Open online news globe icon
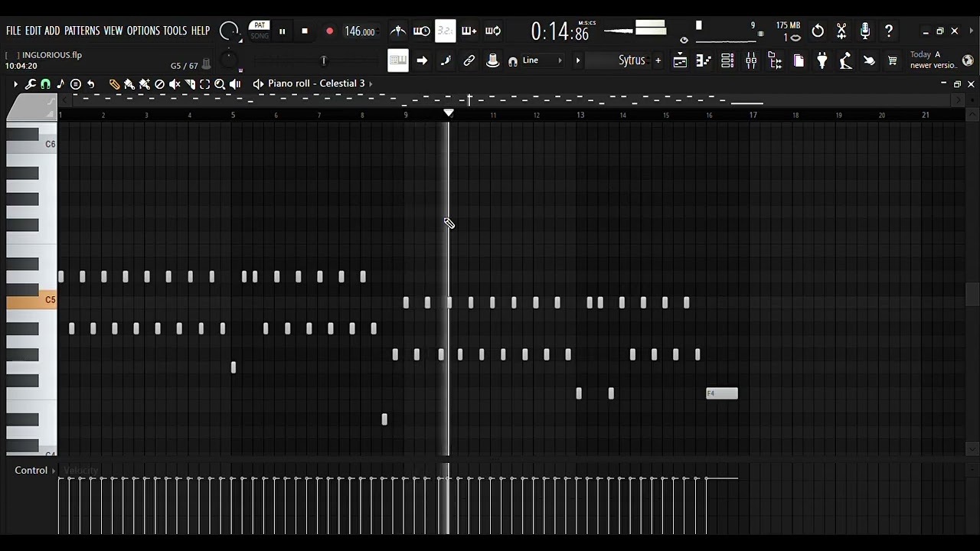This screenshot has height=551, width=980. [x=968, y=60]
